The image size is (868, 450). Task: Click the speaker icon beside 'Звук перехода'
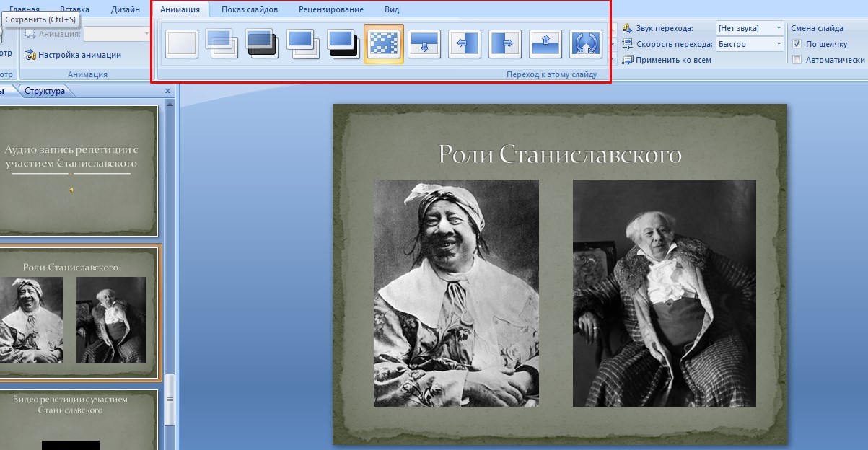point(628,28)
